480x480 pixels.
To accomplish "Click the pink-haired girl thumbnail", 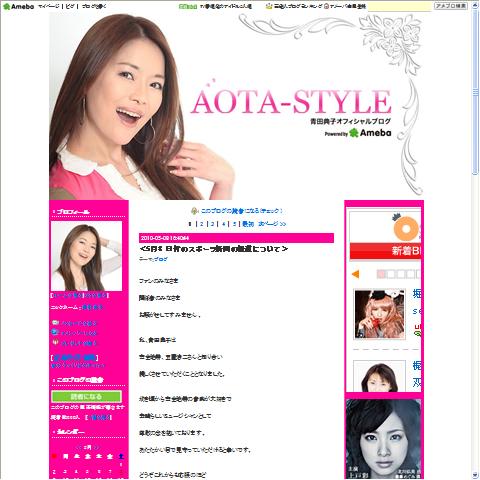I will click(379, 314).
